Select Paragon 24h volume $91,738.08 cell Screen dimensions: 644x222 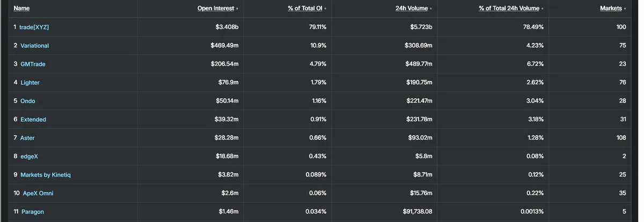point(384,212)
